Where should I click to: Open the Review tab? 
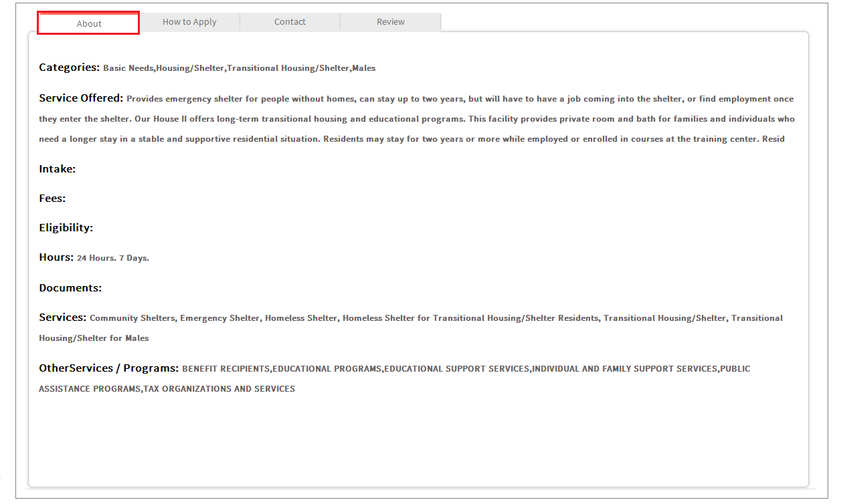[391, 22]
